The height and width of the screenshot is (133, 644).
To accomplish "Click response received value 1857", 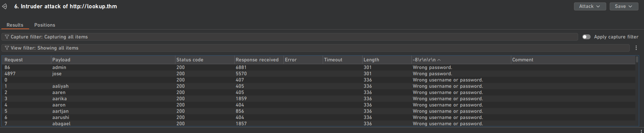I will [x=241, y=124].
